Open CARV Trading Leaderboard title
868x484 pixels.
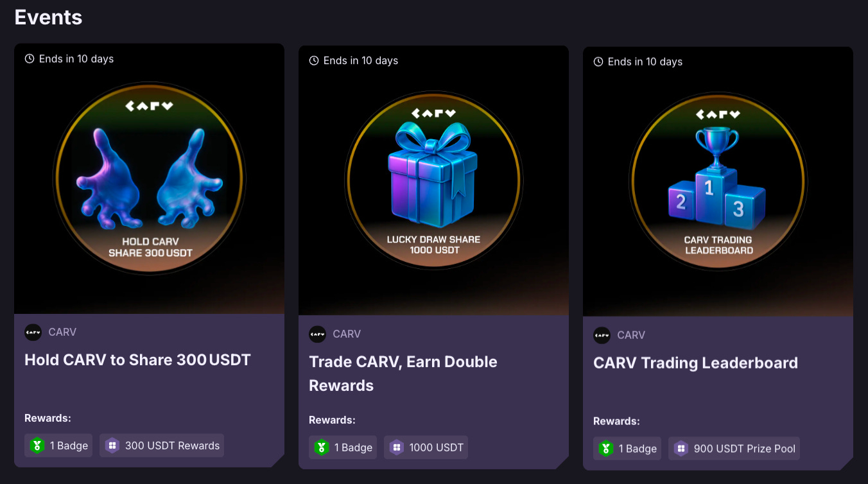click(695, 363)
